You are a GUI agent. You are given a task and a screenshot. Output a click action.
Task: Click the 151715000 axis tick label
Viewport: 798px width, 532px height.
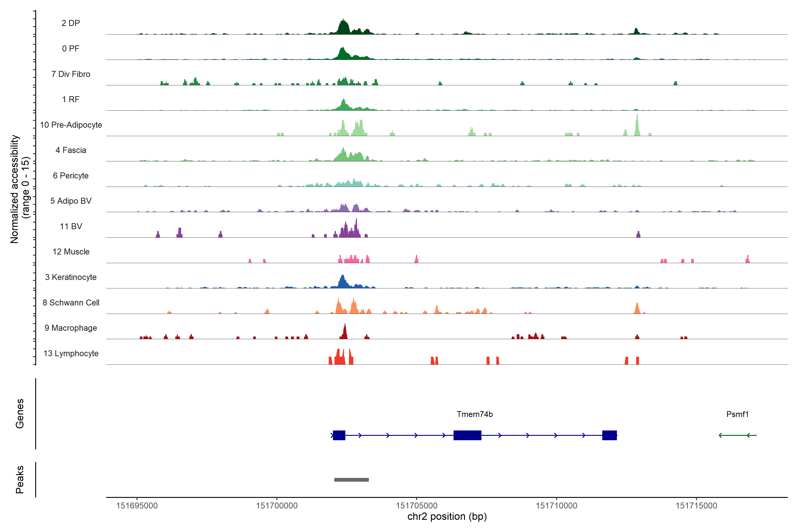tap(696, 506)
